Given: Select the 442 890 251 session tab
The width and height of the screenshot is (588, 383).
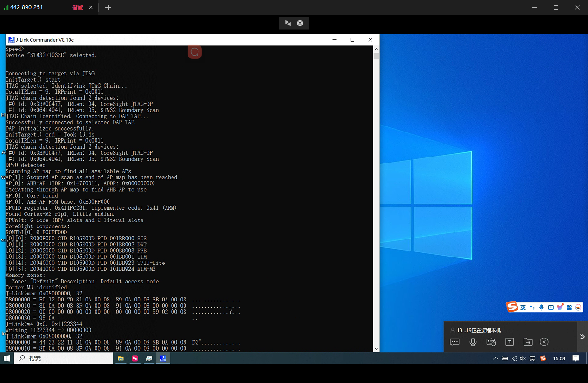Looking at the screenshot, I should [x=26, y=7].
